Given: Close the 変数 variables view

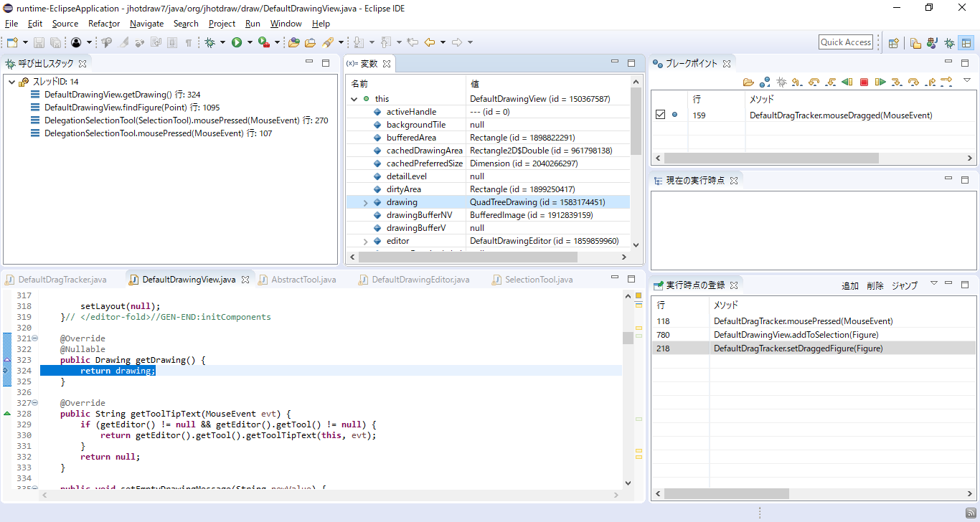Looking at the screenshot, I should 387,64.
